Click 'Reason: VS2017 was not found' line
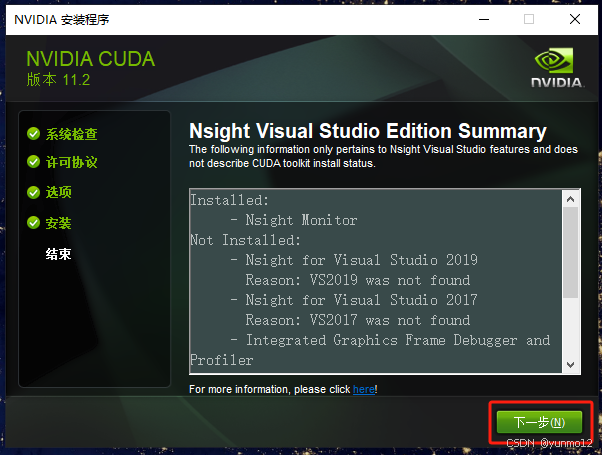The height and width of the screenshot is (455, 602). 357,320
